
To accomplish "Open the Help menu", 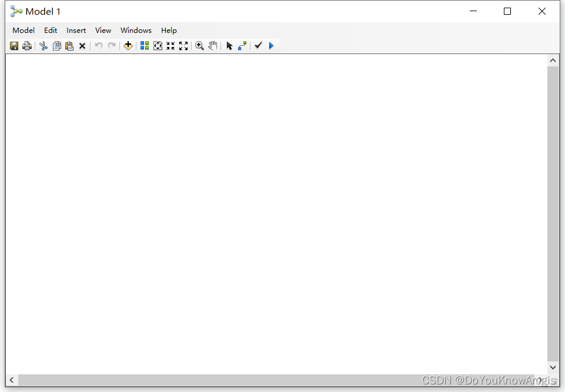I will (x=169, y=30).
